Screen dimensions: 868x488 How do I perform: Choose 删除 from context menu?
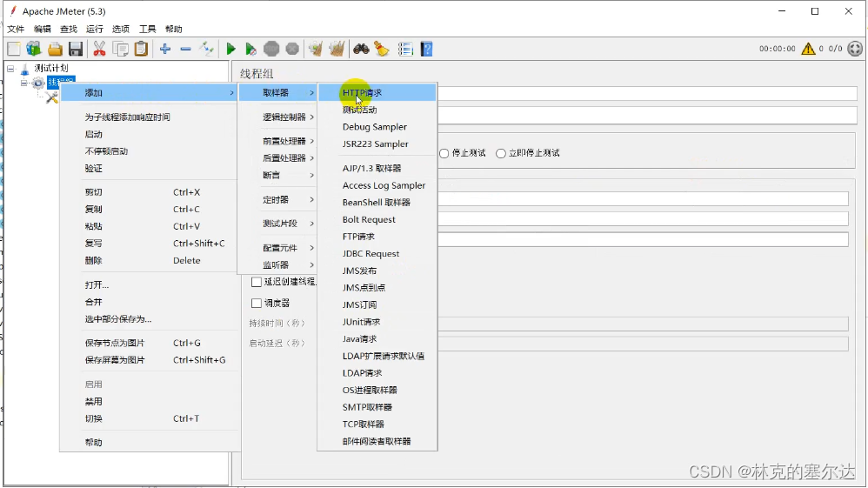pos(149,260)
